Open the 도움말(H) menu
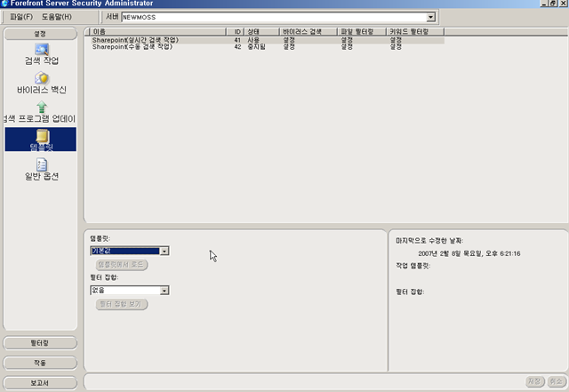The height and width of the screenshot is (392, 569). point(57,17)
